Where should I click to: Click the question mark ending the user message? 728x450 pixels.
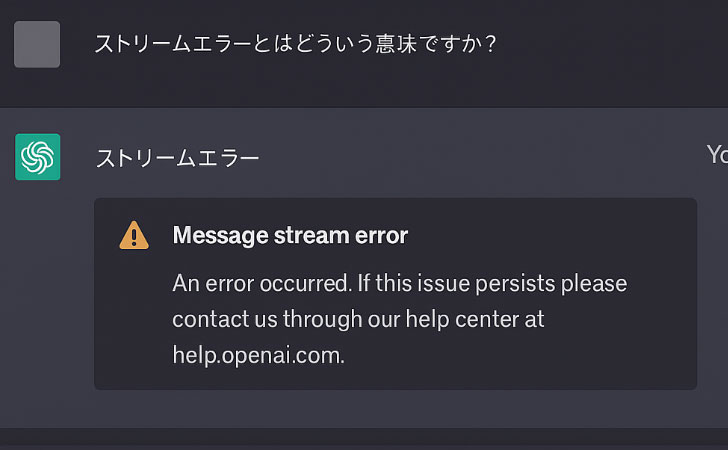489,45
